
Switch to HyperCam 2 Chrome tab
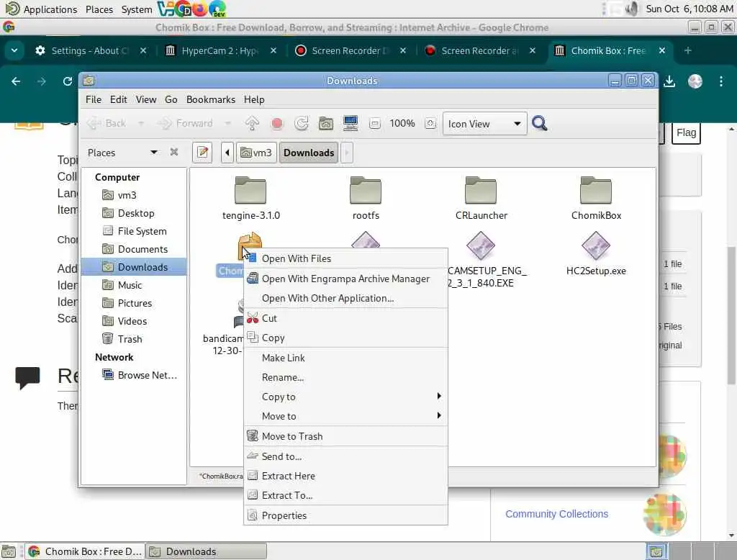pyautogui.click(x=220, y=50)
